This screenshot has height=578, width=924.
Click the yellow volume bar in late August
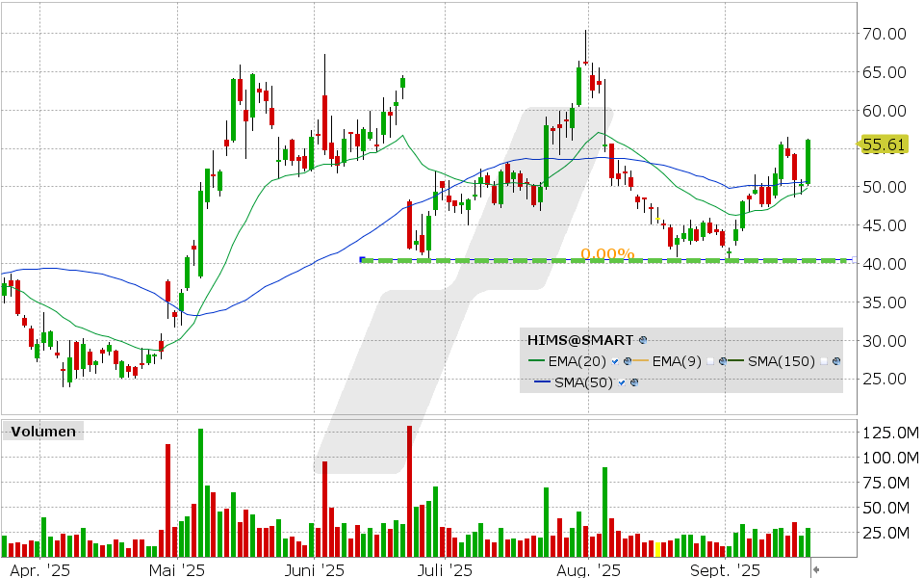coord(657,549)
